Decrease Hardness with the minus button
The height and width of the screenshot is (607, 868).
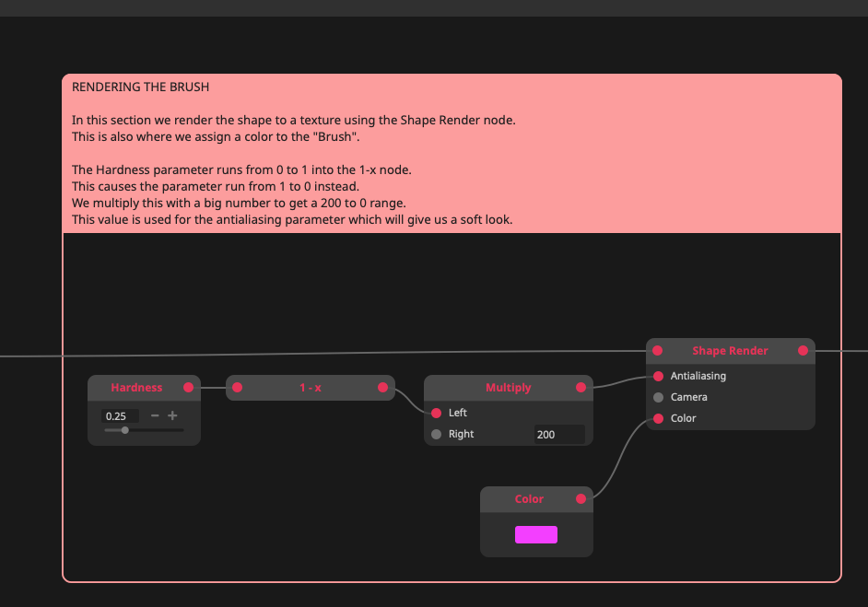[155, 415]
